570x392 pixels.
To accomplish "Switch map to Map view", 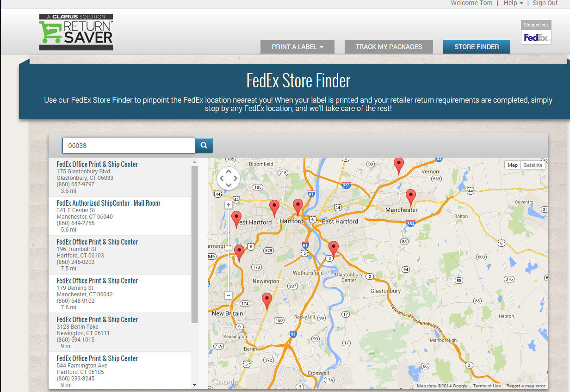I will coord(513,165).
